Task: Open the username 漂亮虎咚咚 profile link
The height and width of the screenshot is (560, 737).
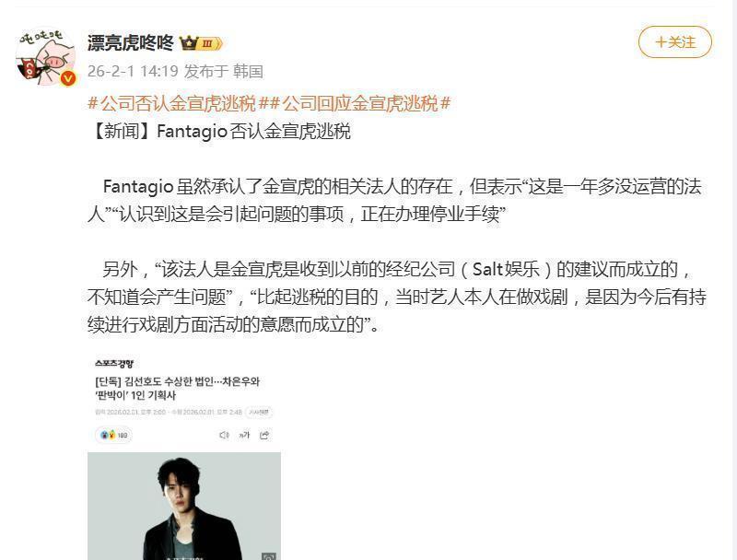Action: [x=131, y=43]
